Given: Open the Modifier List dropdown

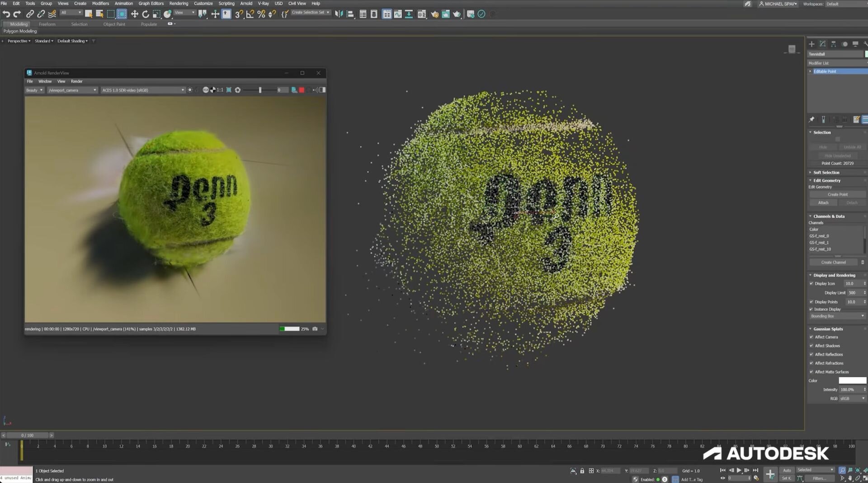Looking at the screenshot, I should [837, 63].
